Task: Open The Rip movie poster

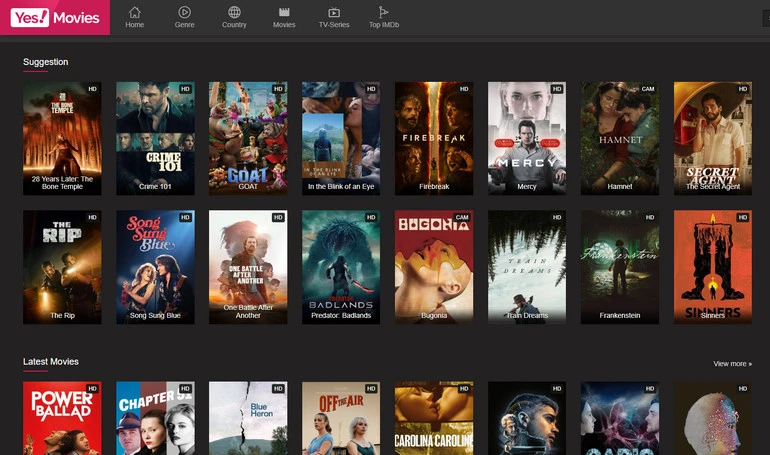Action: pyautogui.click(x=62, y=267)
